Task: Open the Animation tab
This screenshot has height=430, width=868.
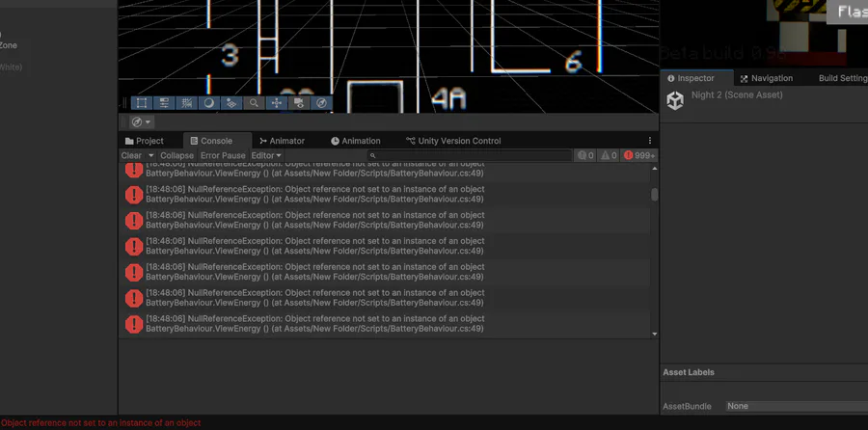Action: [x=355, y=141]
